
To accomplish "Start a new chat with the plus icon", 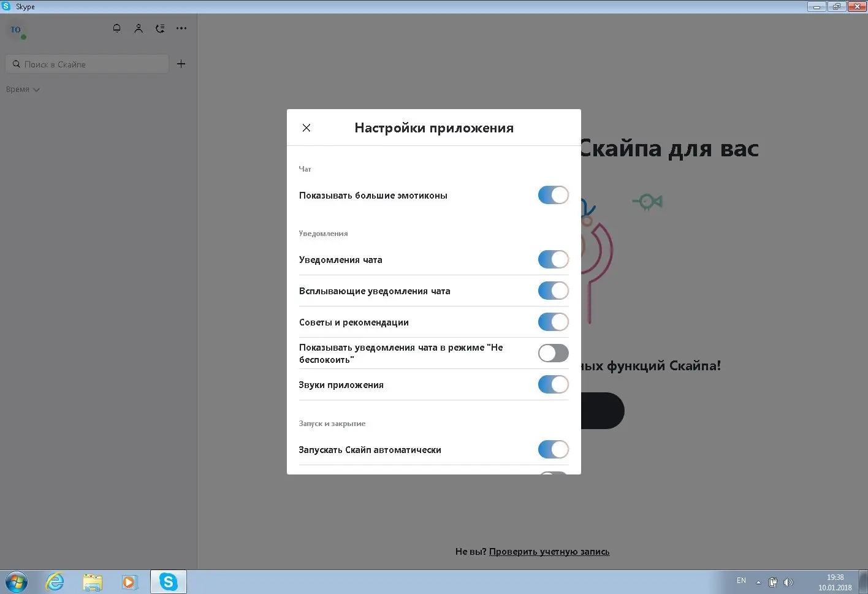I will [x=181, y=63].
